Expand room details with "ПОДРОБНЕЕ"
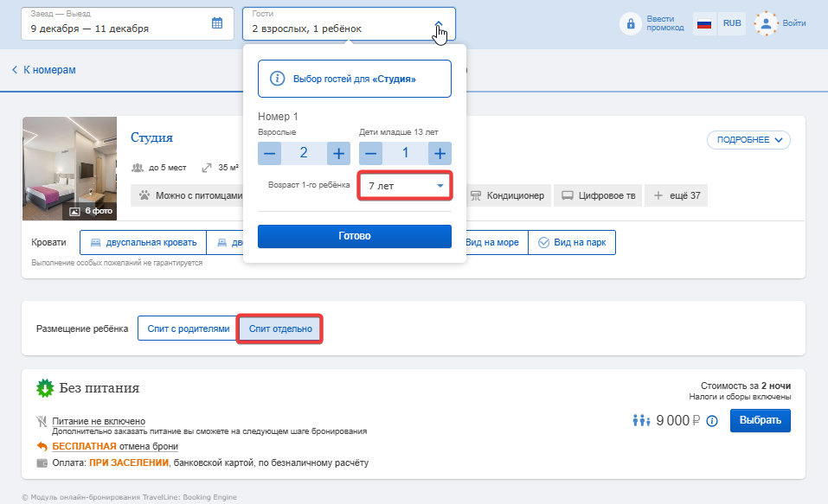 tap(748, 140)
